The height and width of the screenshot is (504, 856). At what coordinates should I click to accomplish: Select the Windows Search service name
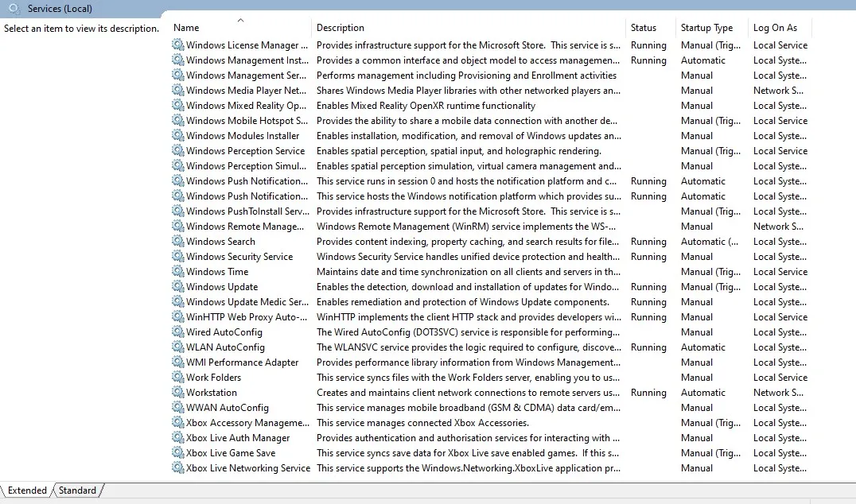click(x=220, y=241)
